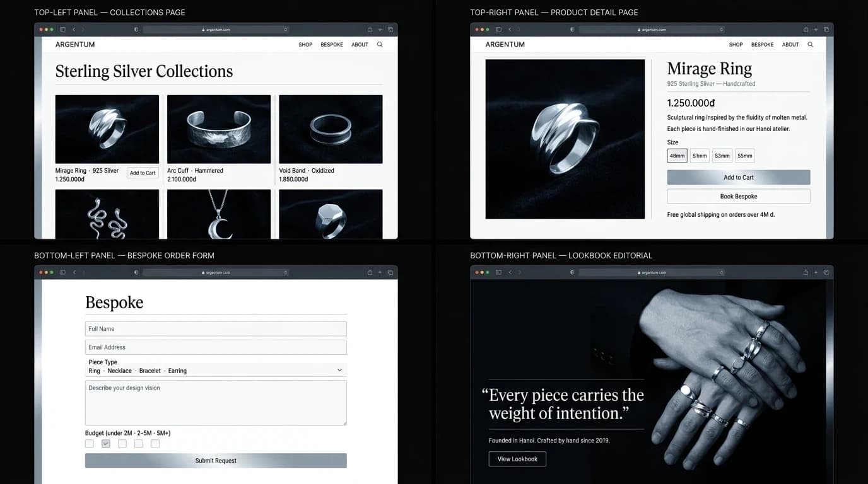Open a new tab in the Bespoke form browser

click(380, 272)
